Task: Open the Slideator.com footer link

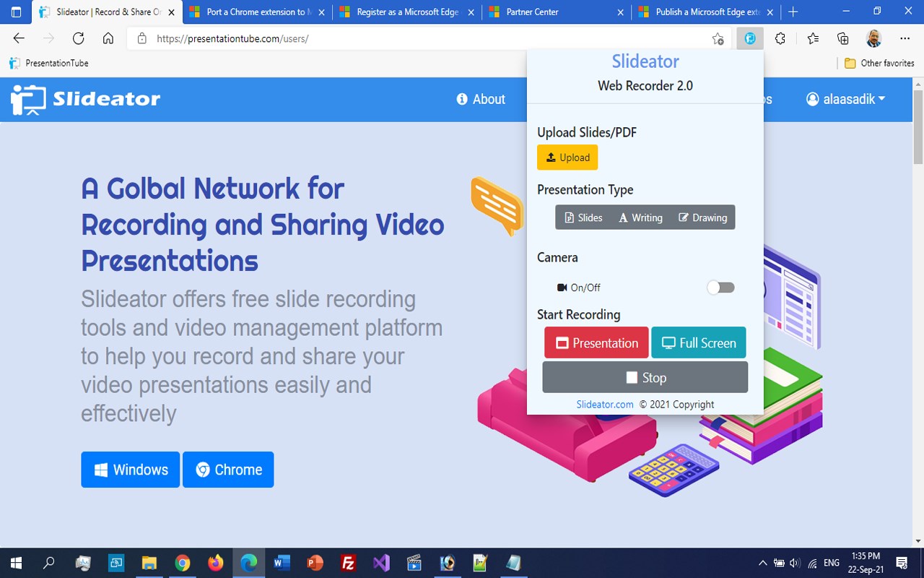Action: tap(605, 405)
